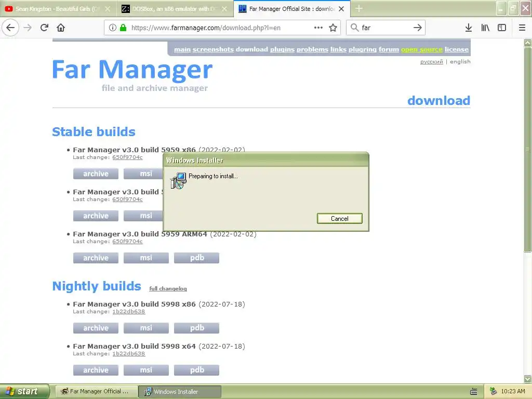Screen dimensions: 532x399
Task: Click the taskbar clock 10:23 AM
Action: (x=513, y=391)
